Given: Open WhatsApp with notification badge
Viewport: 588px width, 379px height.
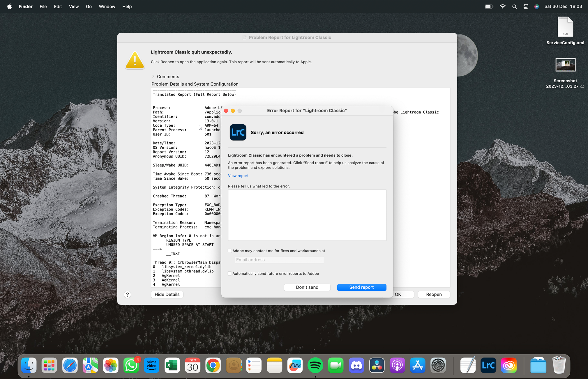Looking at the screenshot, I should [131, 365].
